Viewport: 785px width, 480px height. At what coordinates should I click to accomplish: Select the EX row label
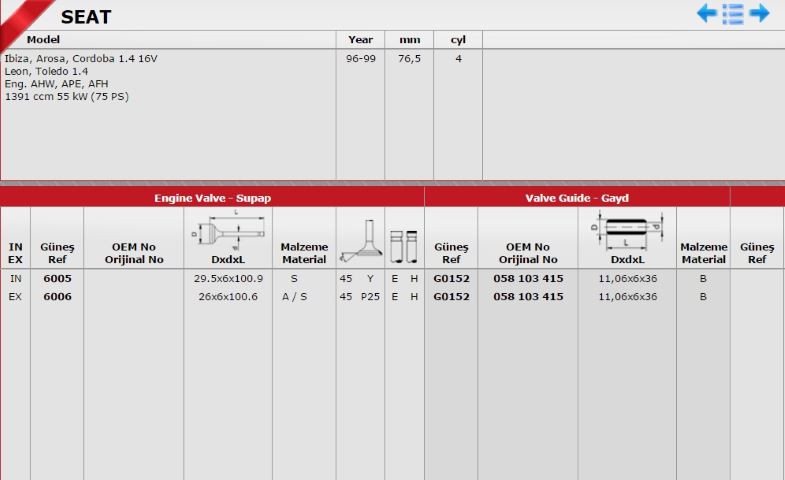[x=16, y=296]
